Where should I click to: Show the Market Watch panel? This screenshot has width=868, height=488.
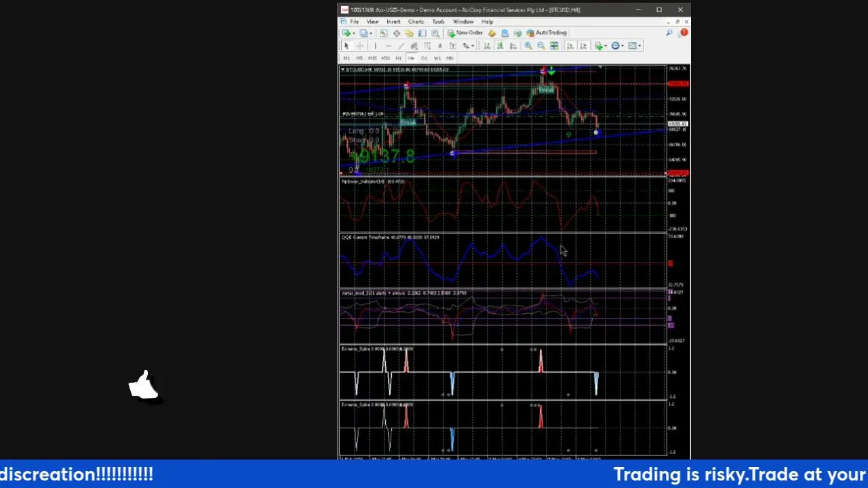click(x=383, y=33)
